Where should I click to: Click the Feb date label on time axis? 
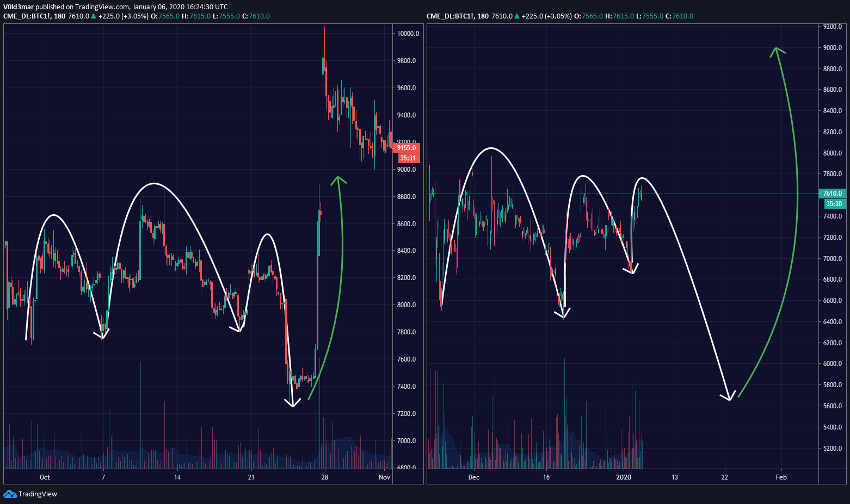781,477
